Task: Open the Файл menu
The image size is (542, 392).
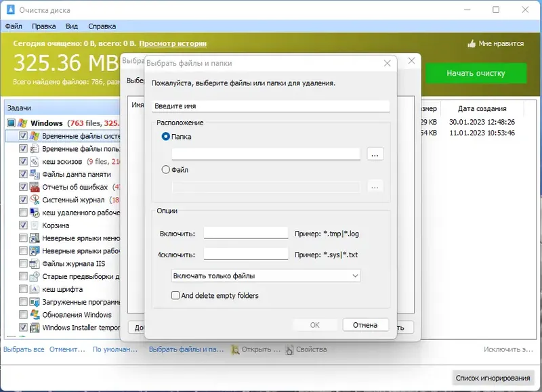Action: point(14,26)
